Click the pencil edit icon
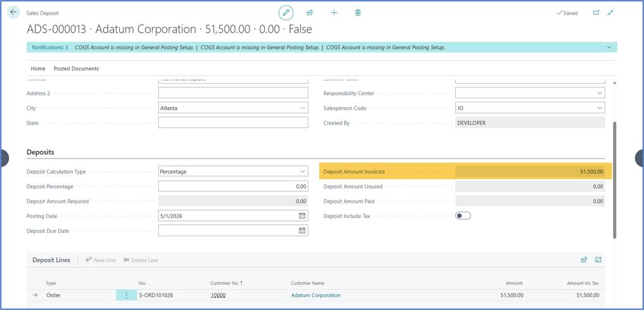The width and height of the screenshot is (644, 310). (286, 13)
